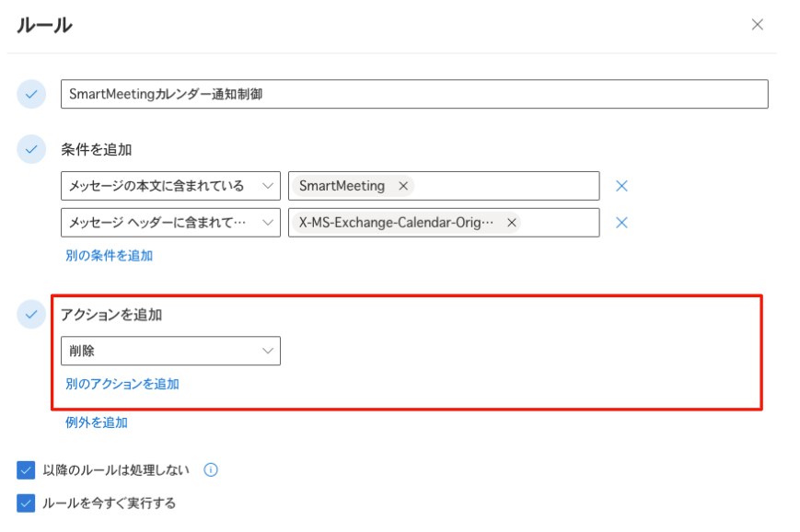Click inside the SmartMeeting keyword input box

pyautogui.click(x=505, y=186)
